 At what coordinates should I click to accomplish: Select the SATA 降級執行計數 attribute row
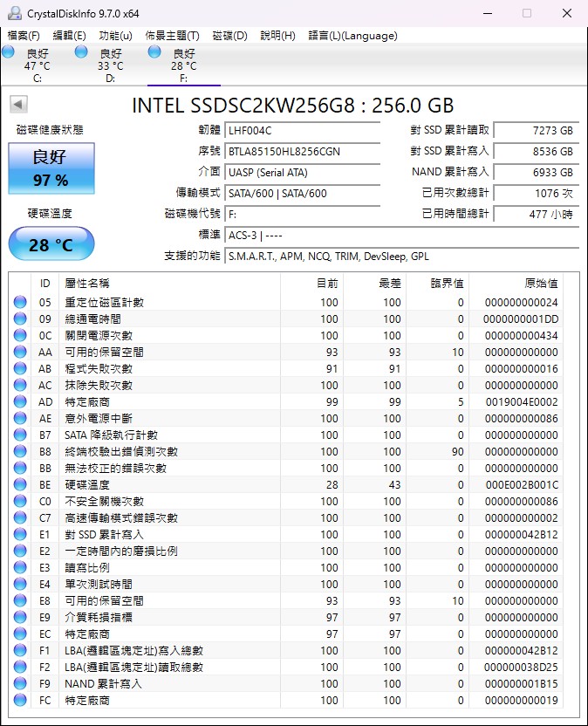click(x=285, y=435)
